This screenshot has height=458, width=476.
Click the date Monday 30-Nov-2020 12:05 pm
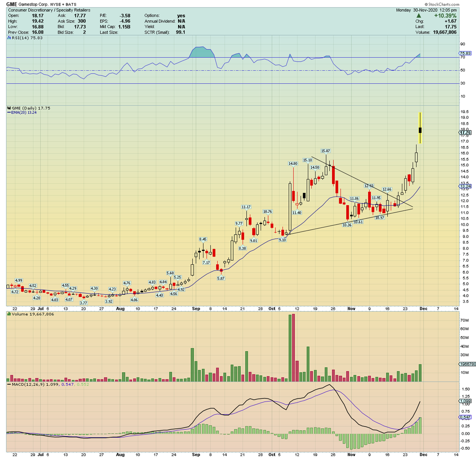[x=426, y=10]
